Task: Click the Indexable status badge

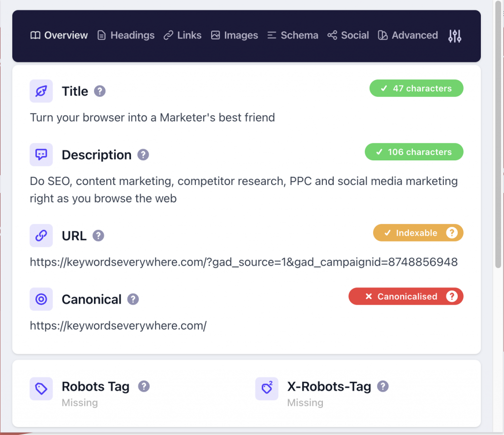Action: (418, 233)
